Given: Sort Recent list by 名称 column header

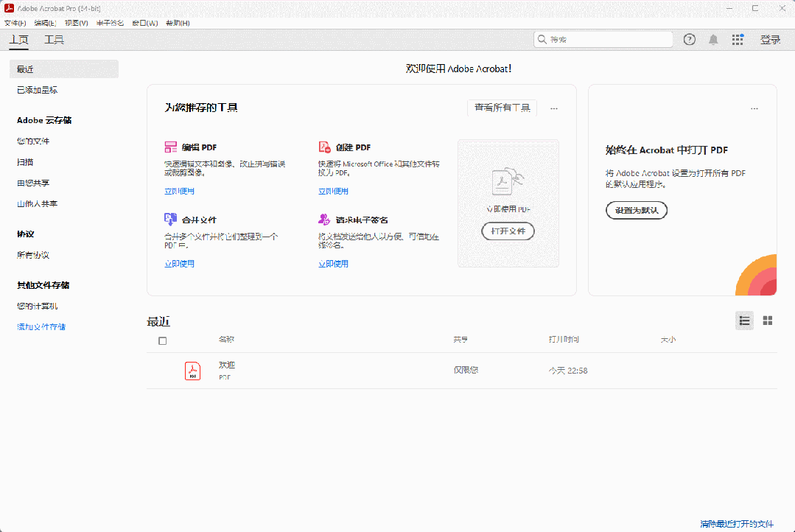Looking at the screenshot, I should [x=226, y=339].
